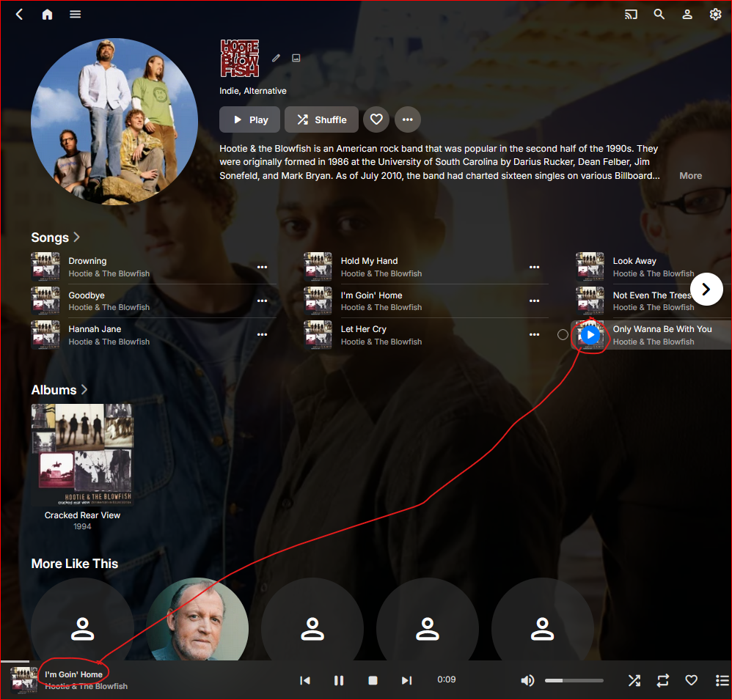The image size is (732, 700).
Task: Open now playing artist Hootie & The Blowfish
Action: coord(86,687)
